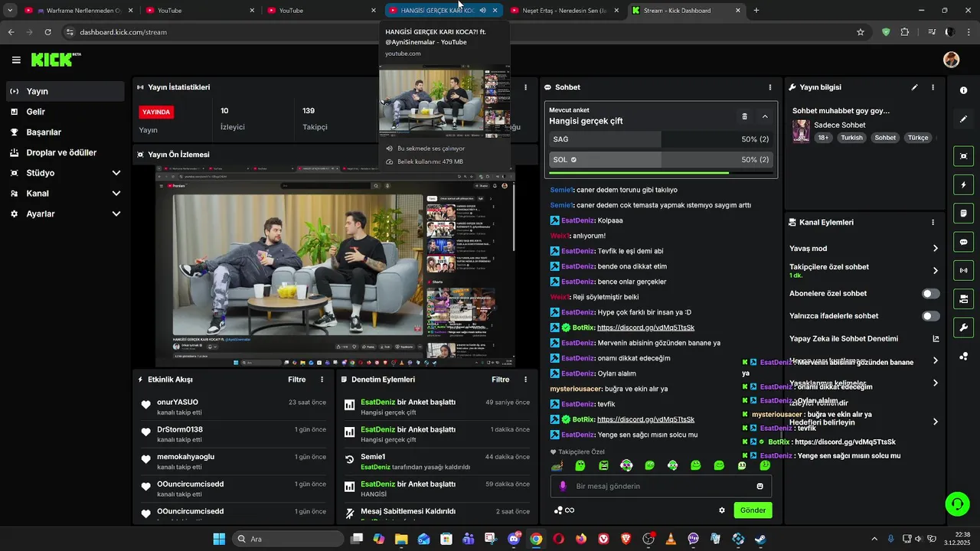
Task: Open the hamburger menu next to Kick logo
Action: [x=16, y=60]
